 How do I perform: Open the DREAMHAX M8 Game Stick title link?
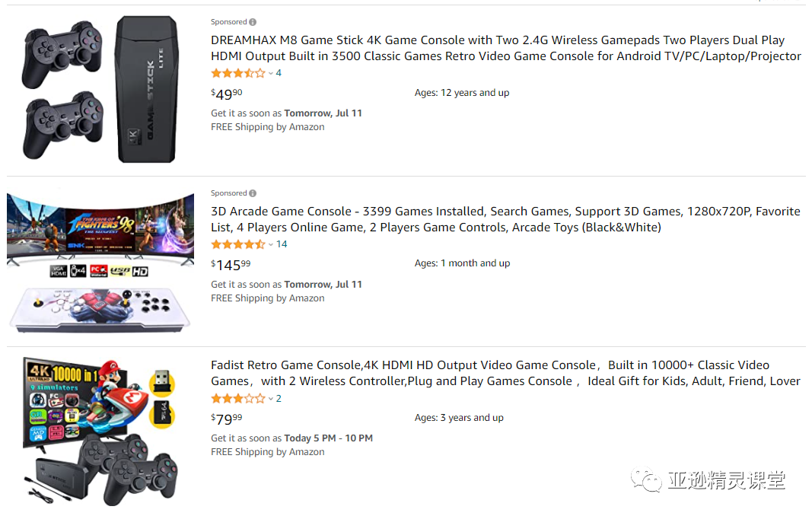(506, 48)
